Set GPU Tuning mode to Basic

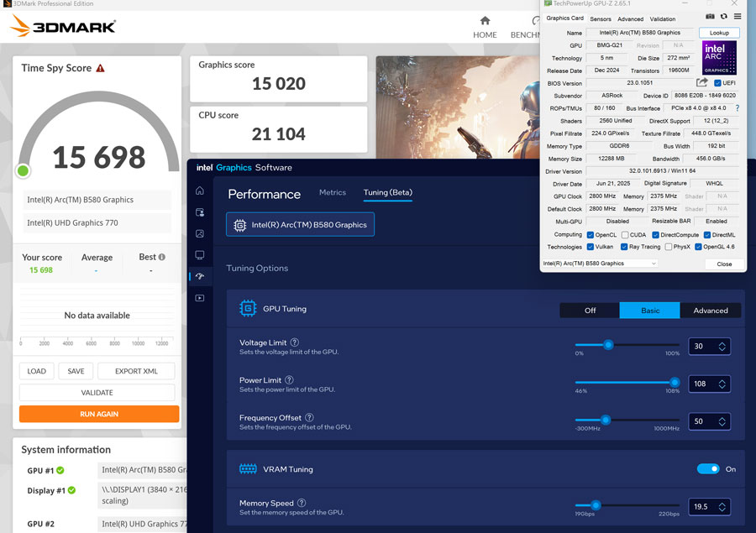(650, 311)
